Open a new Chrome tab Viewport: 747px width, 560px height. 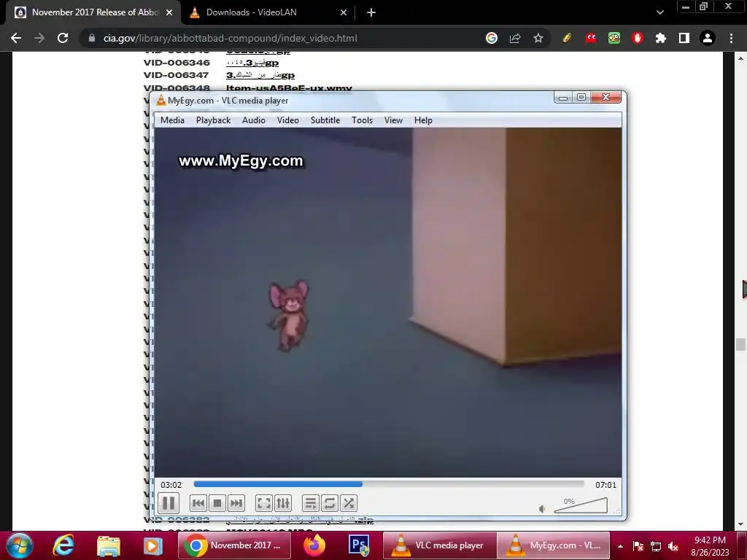pyautogui.click(x=371, y=12)
